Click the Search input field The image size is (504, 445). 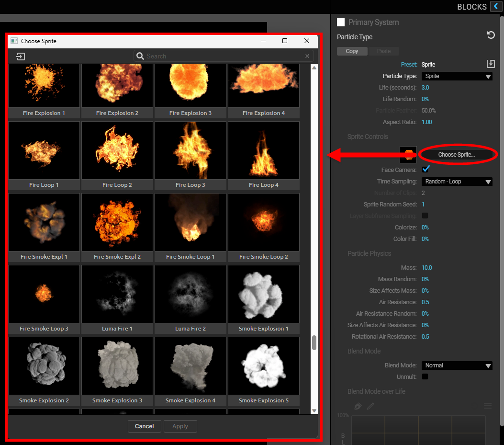(x=224, y=56)
